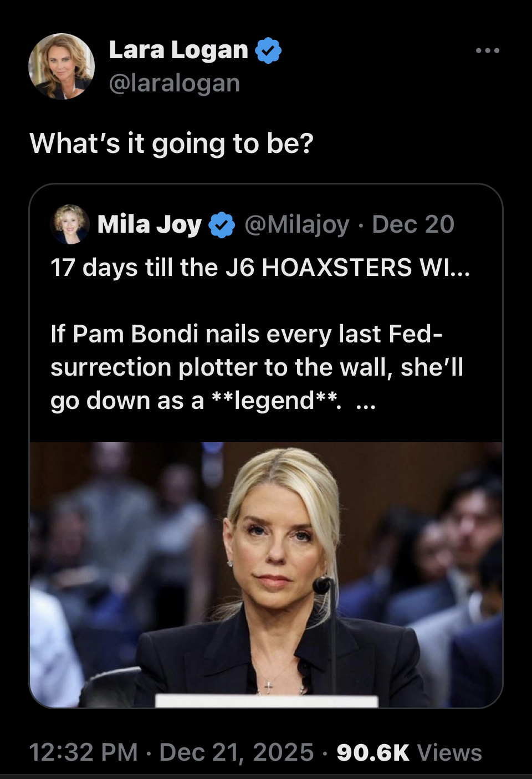The width and height of the screenshot is (532, 779).
Task: Expand the trailing ellipsis after "legend"
Action: [x=366, y=401]
